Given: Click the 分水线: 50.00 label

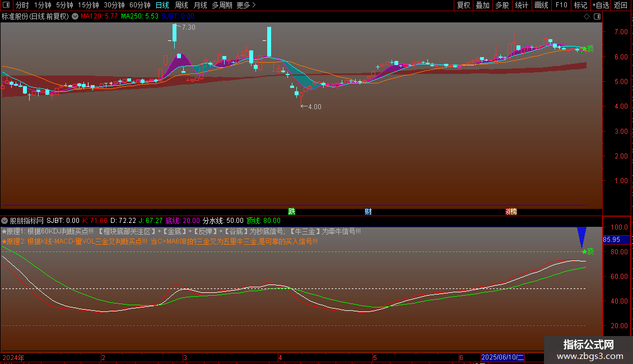Looking at the screenshot, I should coord(224,221).
